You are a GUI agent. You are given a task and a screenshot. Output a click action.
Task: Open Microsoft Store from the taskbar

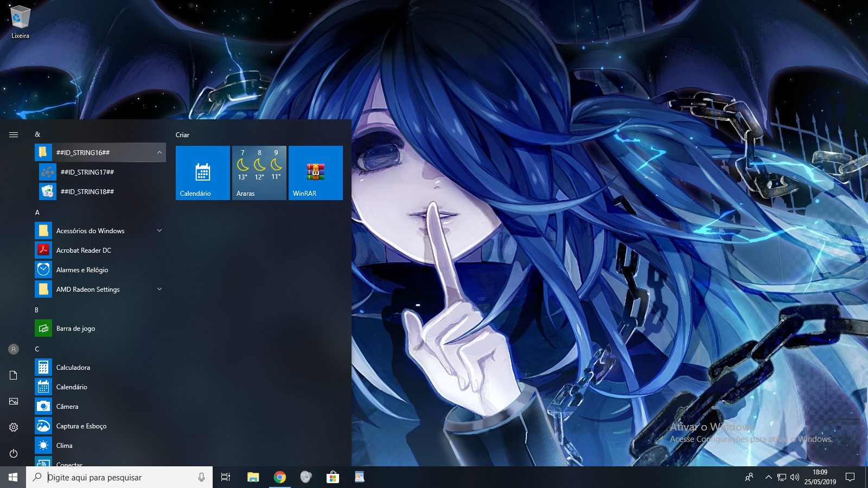pos(333,477)
